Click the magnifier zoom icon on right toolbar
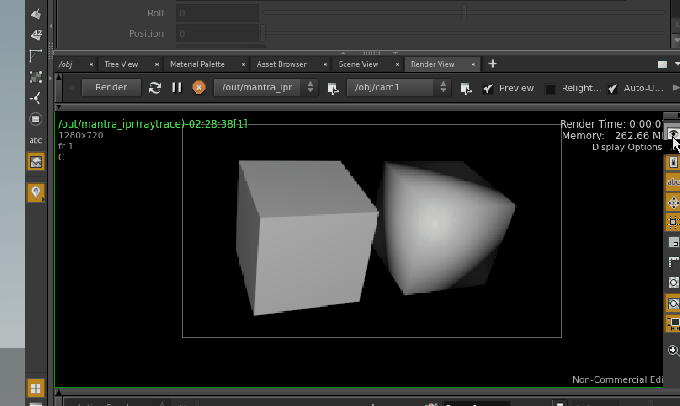 [x=673, y=349]
